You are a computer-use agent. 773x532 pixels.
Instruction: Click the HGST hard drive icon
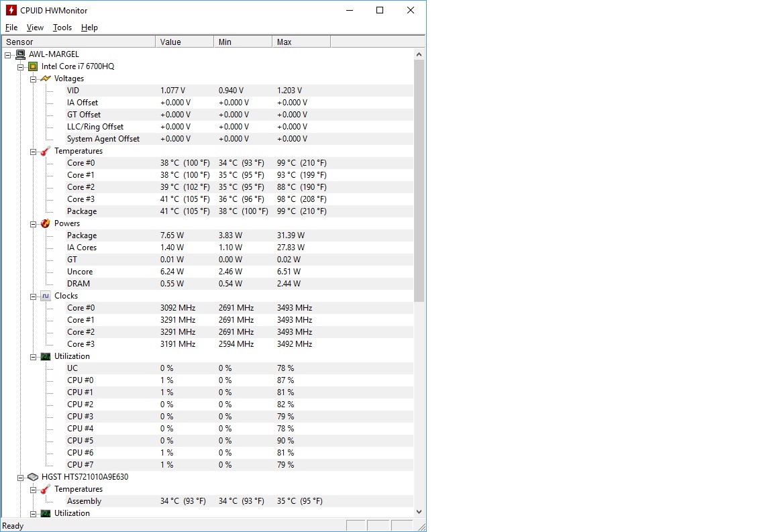tap(33, 477)
